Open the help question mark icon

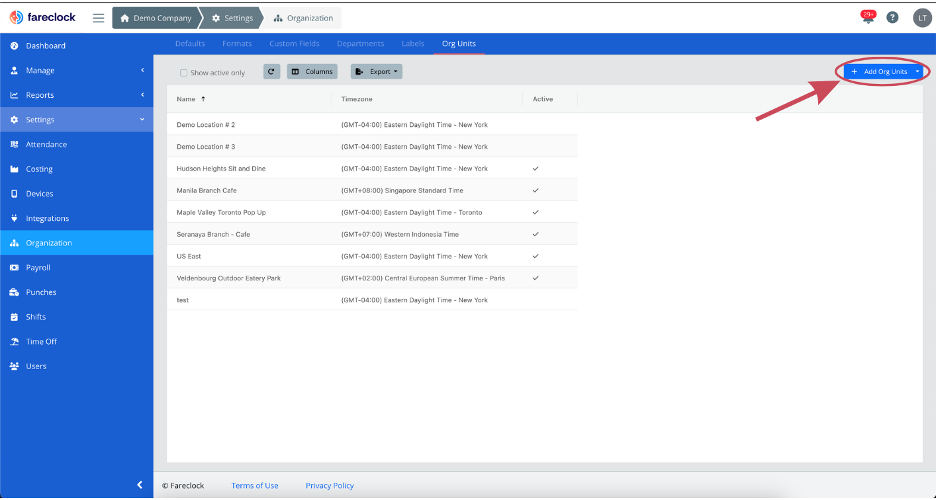pyautogui.click(x=892, y=18)
